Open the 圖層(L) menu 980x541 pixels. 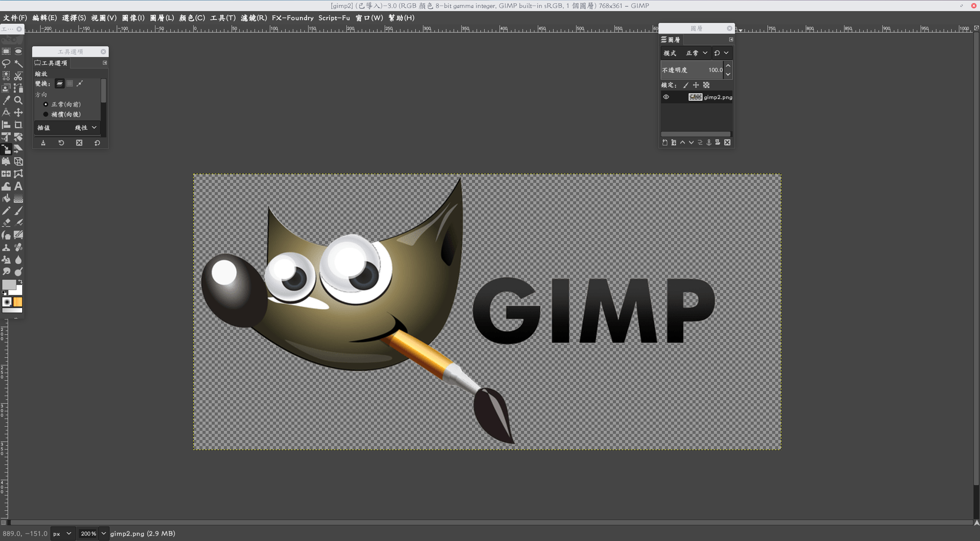pyautogui.click(x=162, y=18)
